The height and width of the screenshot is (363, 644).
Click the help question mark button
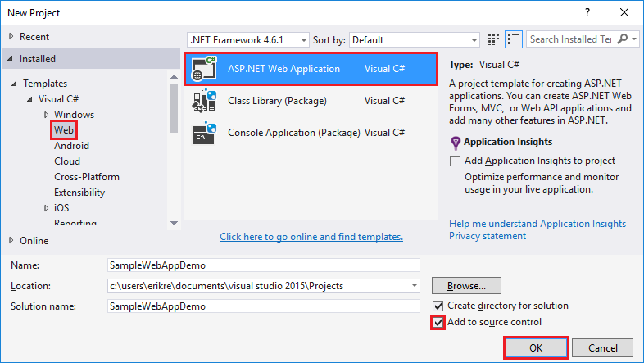coord(587,13)
